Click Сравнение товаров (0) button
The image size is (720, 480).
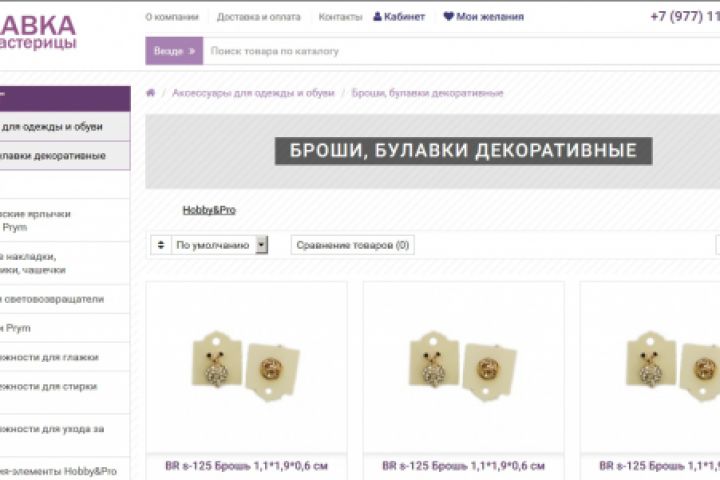(353, 245)
